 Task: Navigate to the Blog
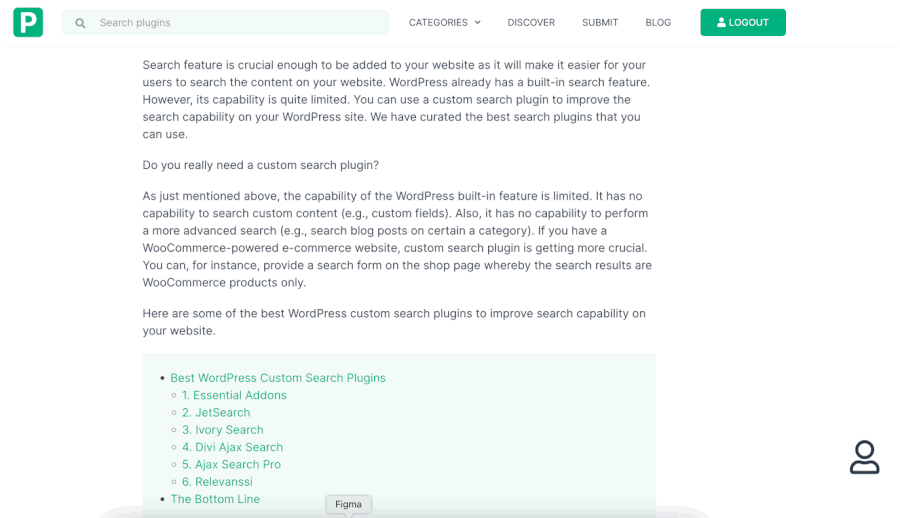(x=658, y=22)
